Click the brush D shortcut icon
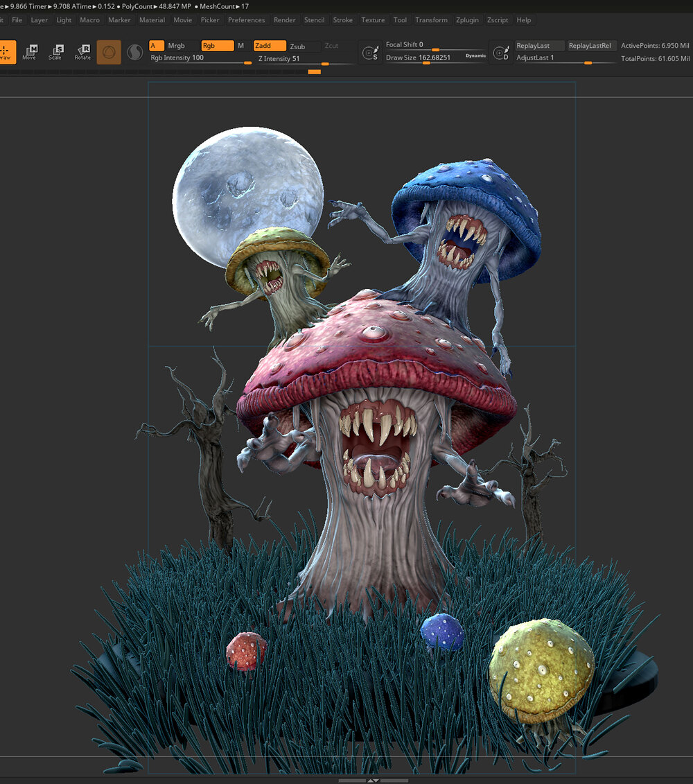 pos(500,53)
